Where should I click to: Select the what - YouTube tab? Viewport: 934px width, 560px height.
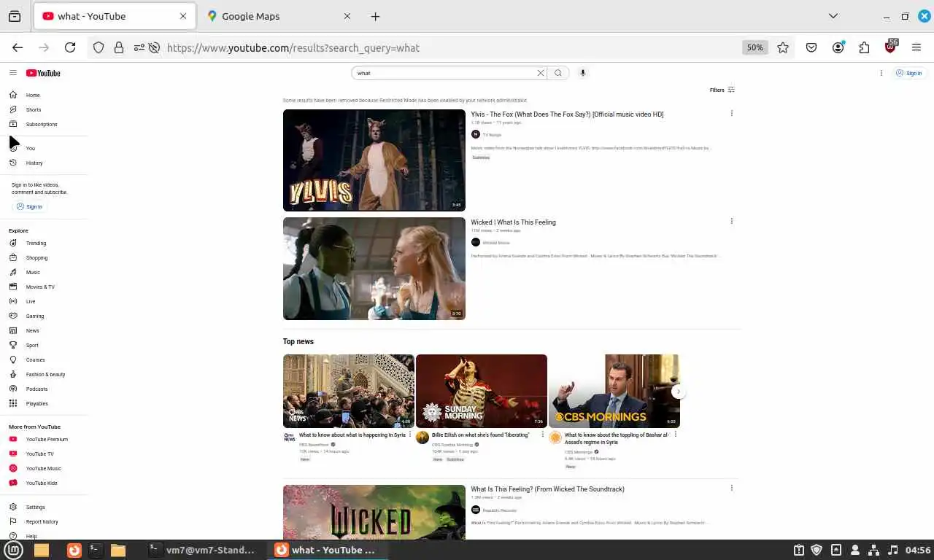click(x=114, y=16)
